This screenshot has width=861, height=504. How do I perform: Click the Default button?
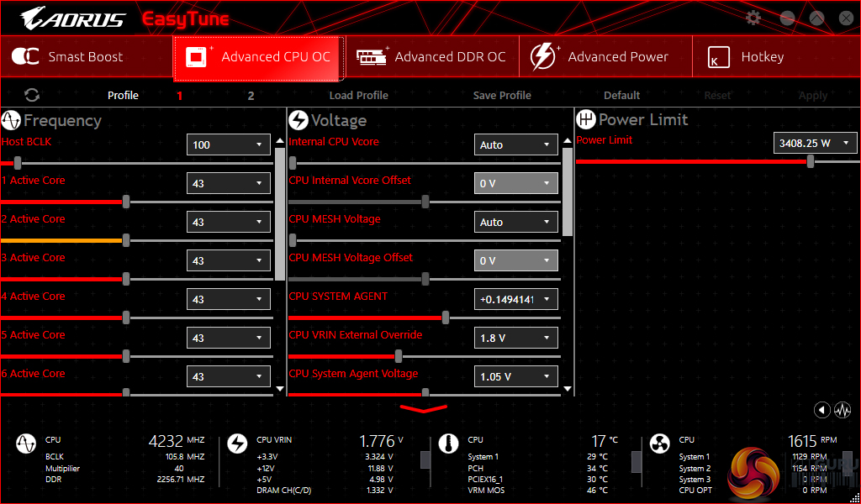click(x=621, y=96)
